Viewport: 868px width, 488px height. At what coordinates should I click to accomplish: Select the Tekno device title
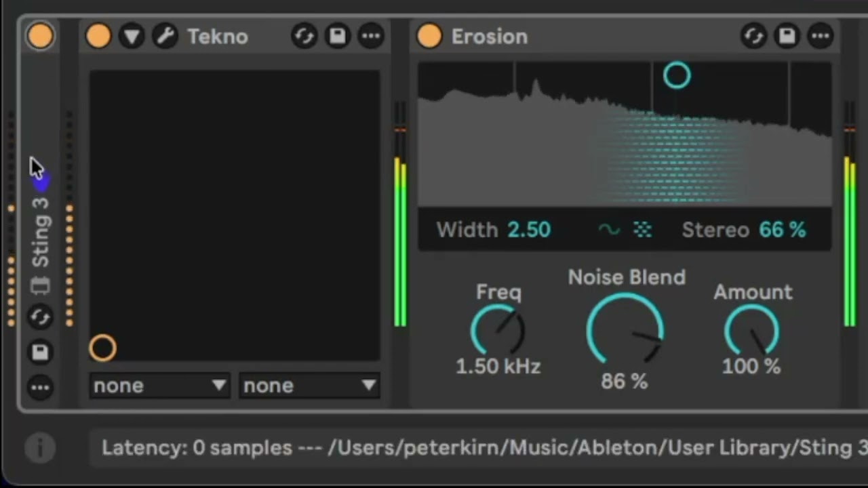(218, 37)
